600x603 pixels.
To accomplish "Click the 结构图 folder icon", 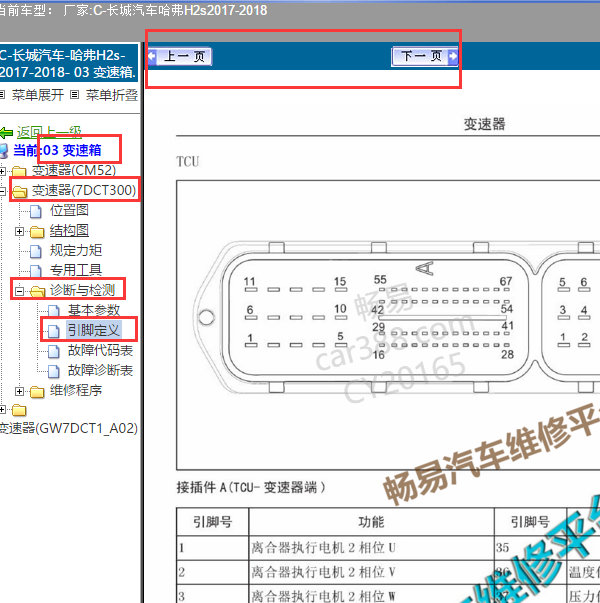I will pos(37,232).
